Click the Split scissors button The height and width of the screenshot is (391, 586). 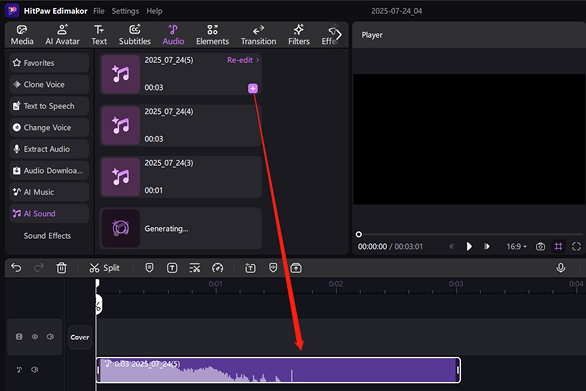[104, 268]
